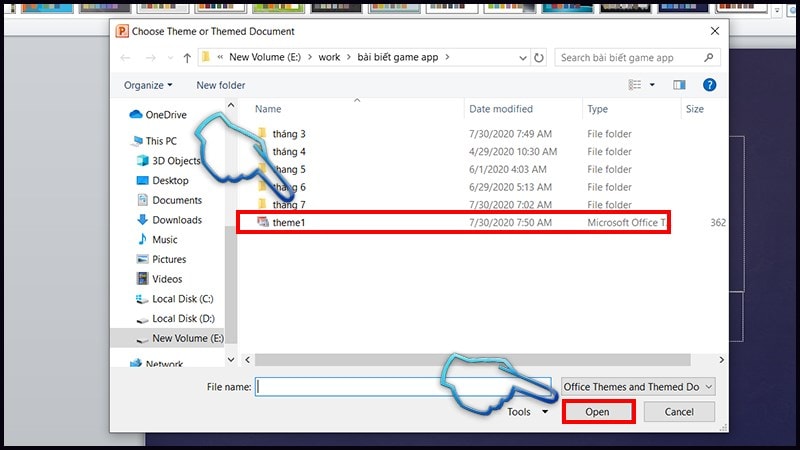Click the 4/29/2020 10:30 AM date cell

[x=513, y=152]
